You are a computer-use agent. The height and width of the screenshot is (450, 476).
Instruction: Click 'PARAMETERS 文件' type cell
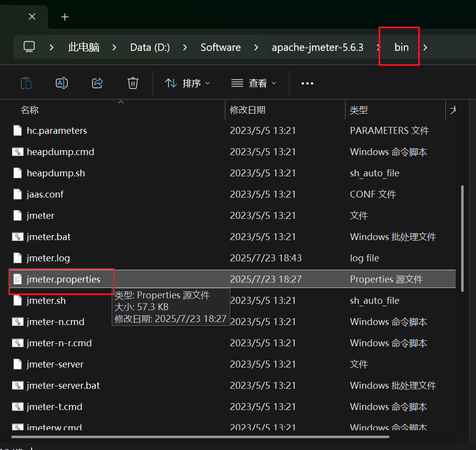click(x=389, y=130)
